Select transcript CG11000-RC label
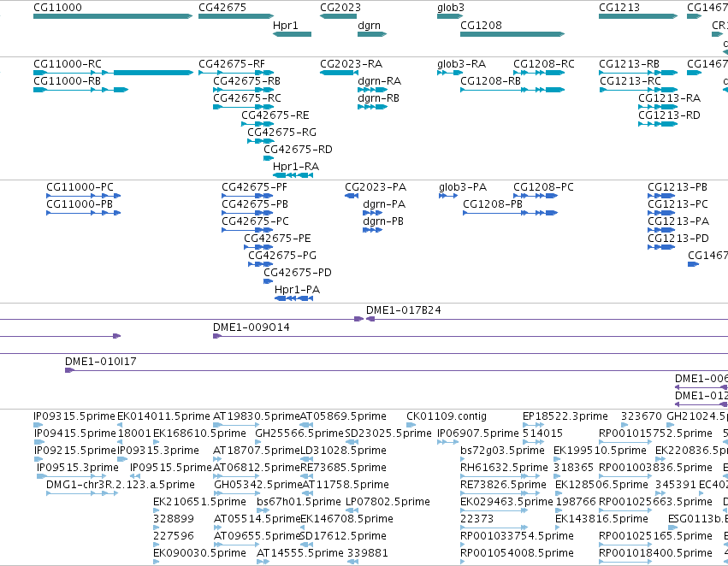Image resolution: width=728 pixels, height=566 pixels. tap(68, 64)
